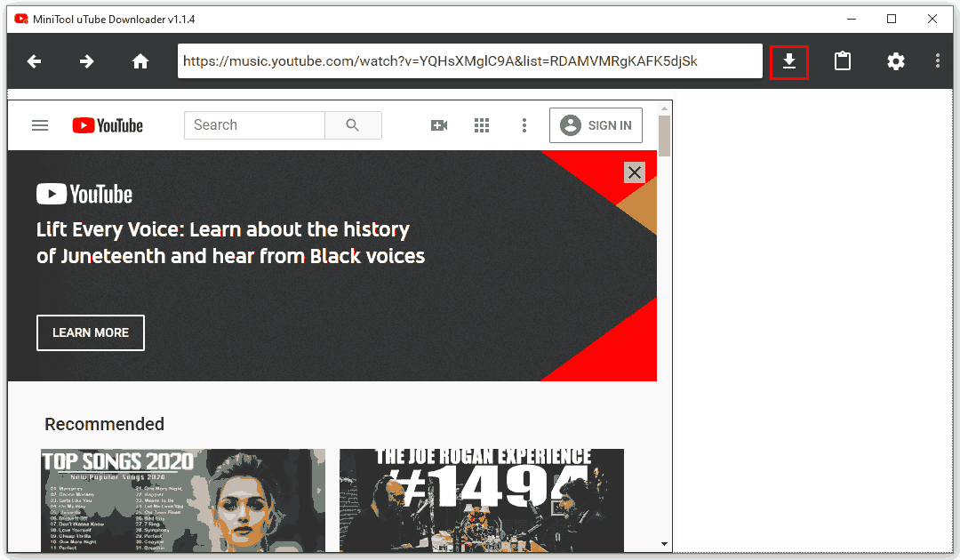Open the Joe Rogan Experience #1494 thumbnail
Viewport: 960px width, 560px height.
pyautogui.click(x=482, y=500)
